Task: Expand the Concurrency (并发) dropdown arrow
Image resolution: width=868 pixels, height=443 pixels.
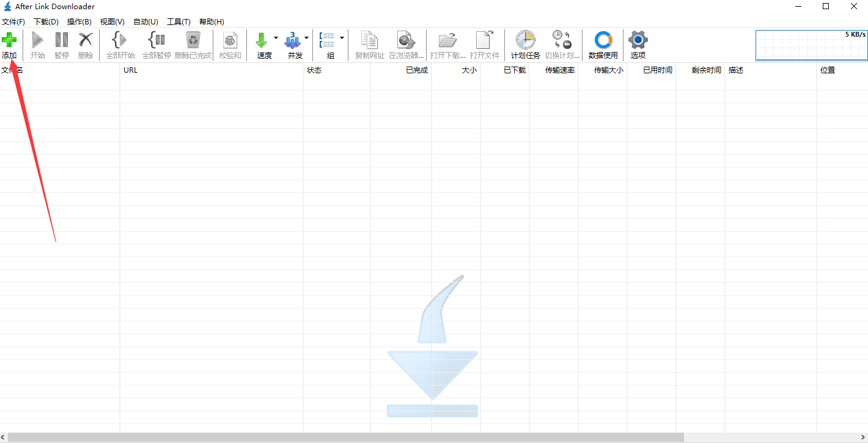Action: click(306, 38)
